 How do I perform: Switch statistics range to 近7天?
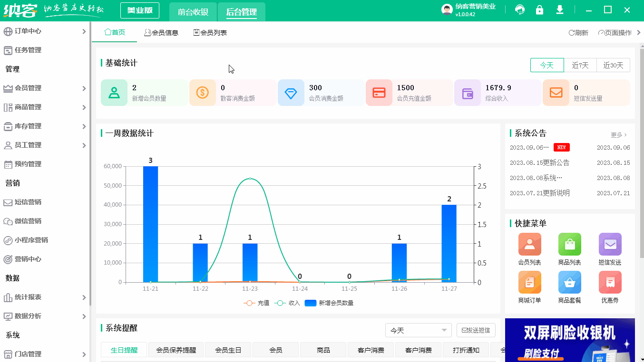pyautogui.click(x=580, y=65)
